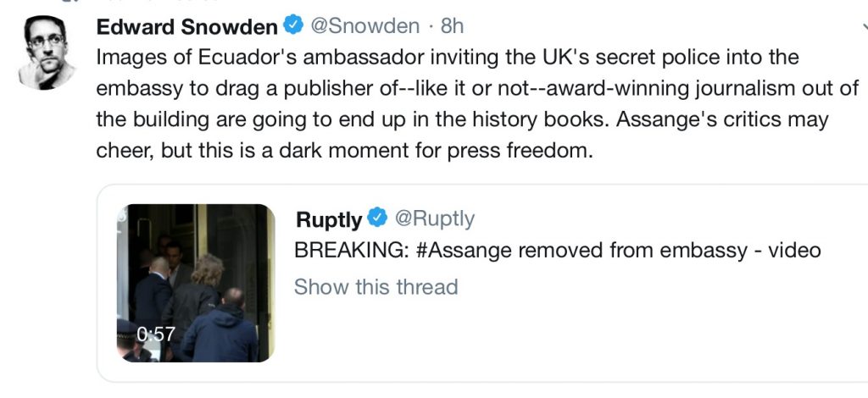Viewport: 868px width, 398px height.
Task: Select Show this thread
Action: tap(376, 287)
